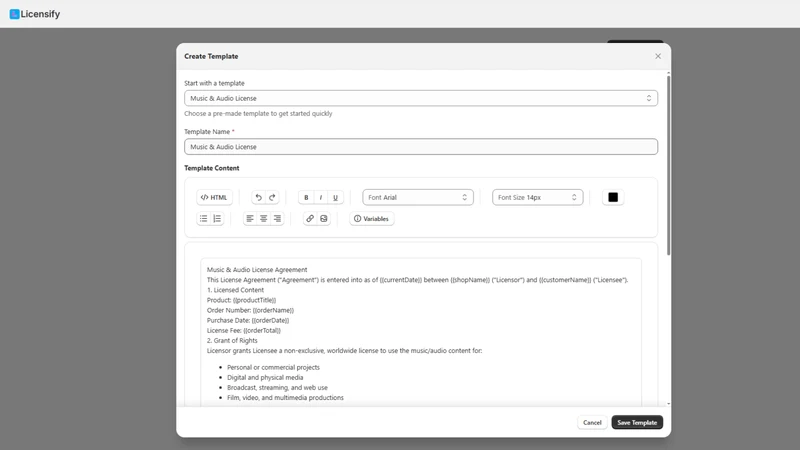Click the 'Purchase Date: {{orderDate}}' line
This screenshot has width=800, height=450.
click(x=248, y=320)
